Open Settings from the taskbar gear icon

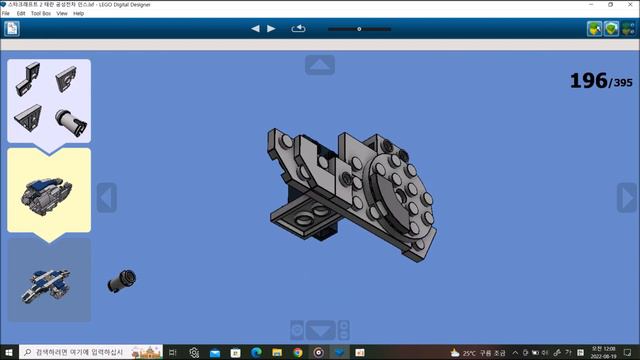point(194,352)
